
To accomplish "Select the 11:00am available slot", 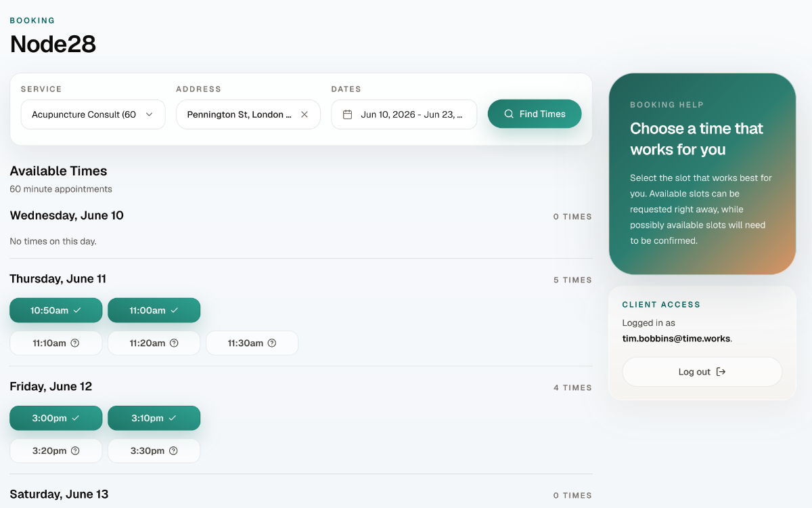I will [x=154, y=310].
